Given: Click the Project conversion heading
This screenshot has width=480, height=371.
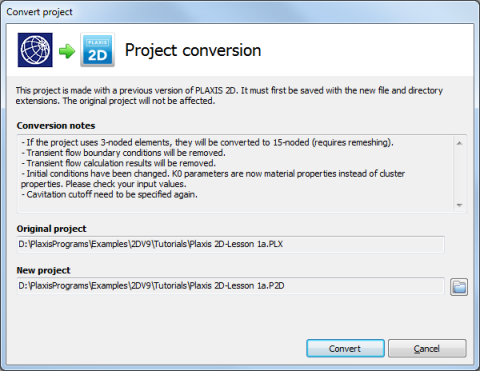Looking at the screenshot, I should point(193,50).
